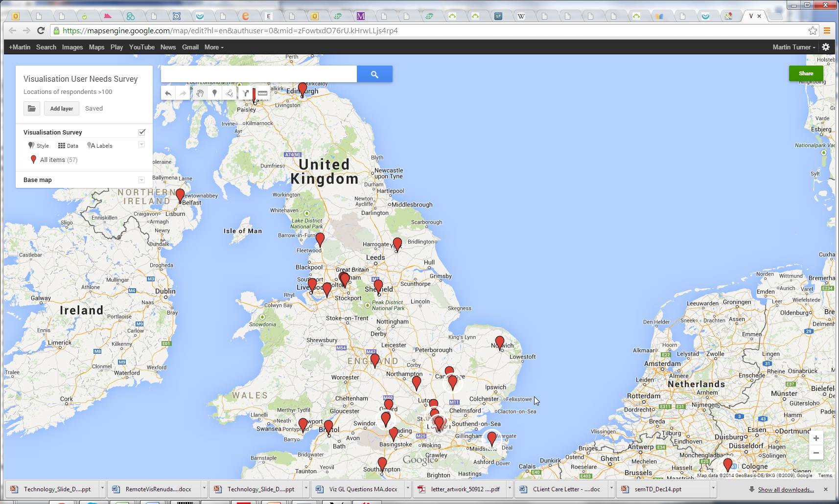Click the red pin beside All items

(x=33, y=160)
